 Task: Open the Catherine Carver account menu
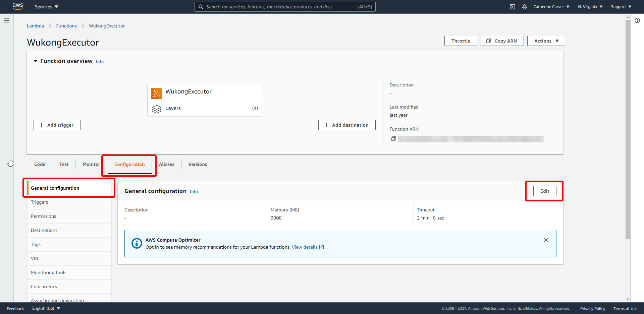[551, 7]
